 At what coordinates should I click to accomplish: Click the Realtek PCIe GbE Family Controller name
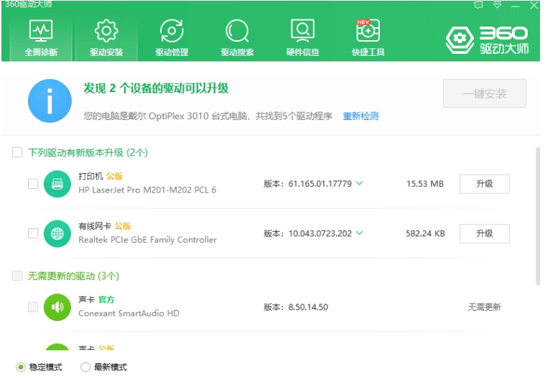(147, 240)
